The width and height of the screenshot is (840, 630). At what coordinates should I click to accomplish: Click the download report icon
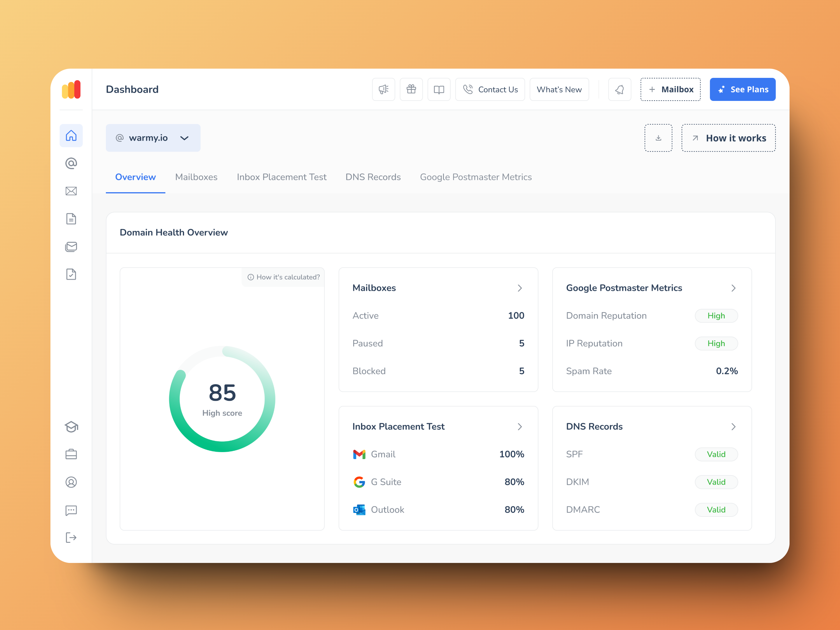pyautogui.click(x=658, y=138)
